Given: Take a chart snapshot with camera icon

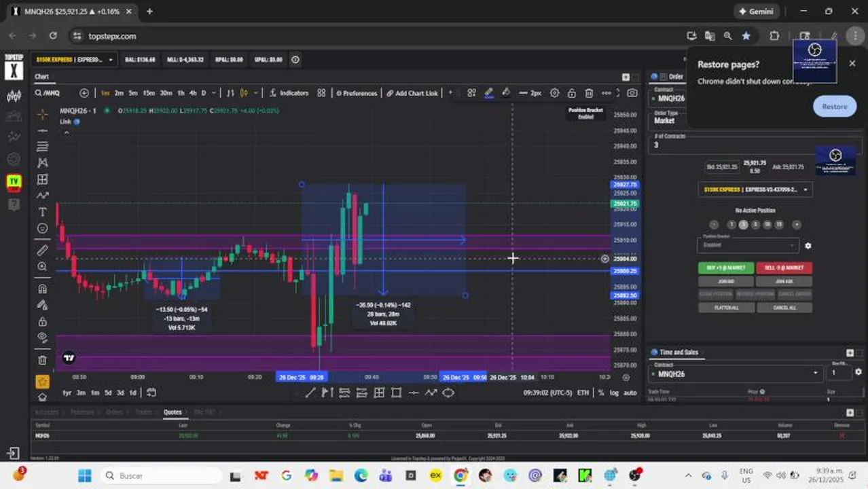Looking at the screenshot, I should (x=632, y=93).
